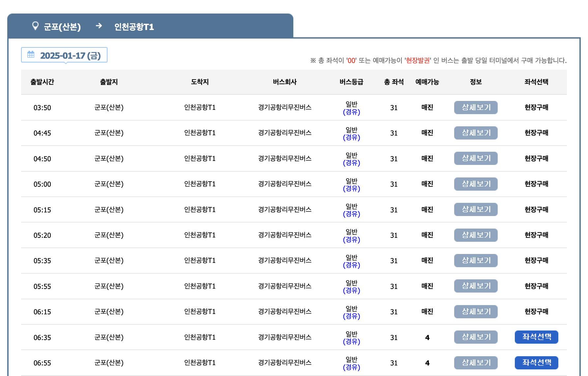Select seats for the 06:35 bus via 좌석선택
This screenshot has height=376, width=588.
coord(536,337)
